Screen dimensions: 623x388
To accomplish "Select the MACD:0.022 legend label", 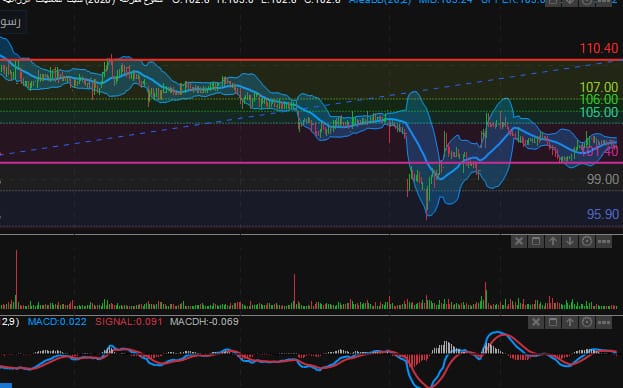I will tap(57, 322).
